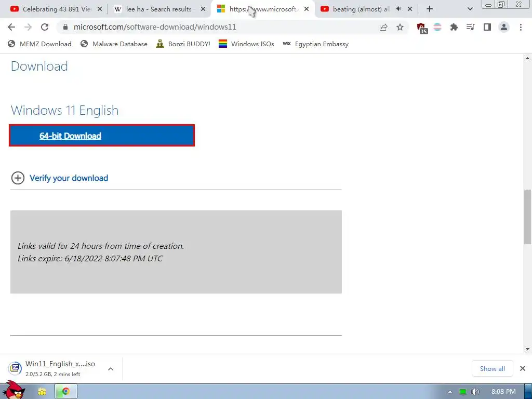This screenshot has width=532, height=399.
Task: Open the Angry Birds start button
Action: (14, 390)
